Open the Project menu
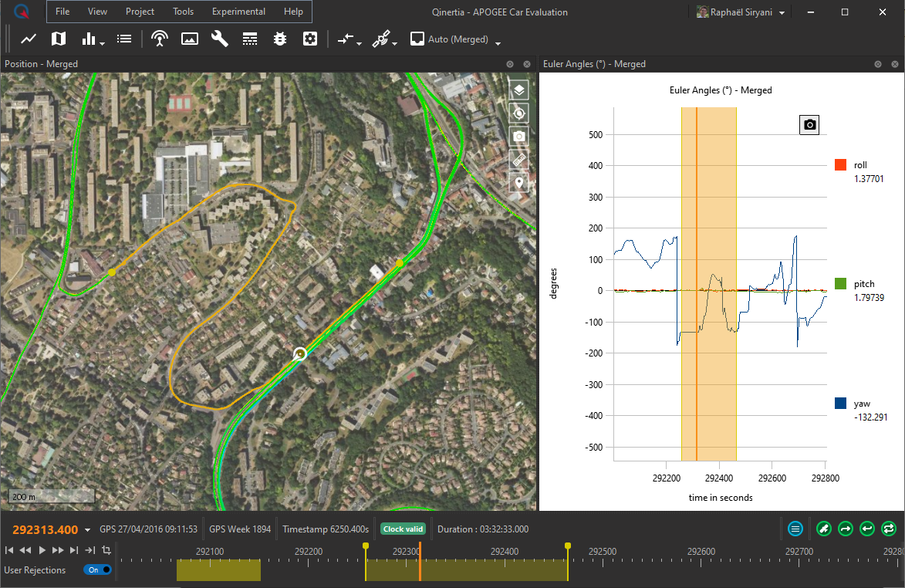 point(140,12)
